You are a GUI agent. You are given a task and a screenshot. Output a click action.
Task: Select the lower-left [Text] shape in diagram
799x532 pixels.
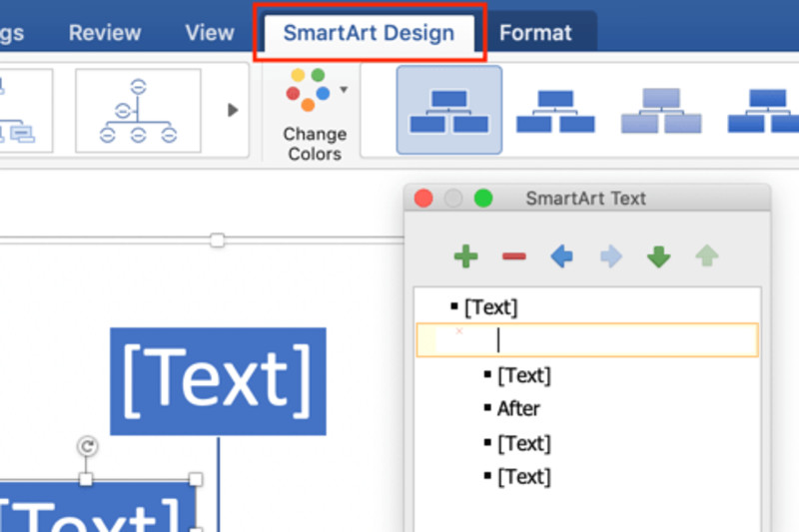(97, 508)
